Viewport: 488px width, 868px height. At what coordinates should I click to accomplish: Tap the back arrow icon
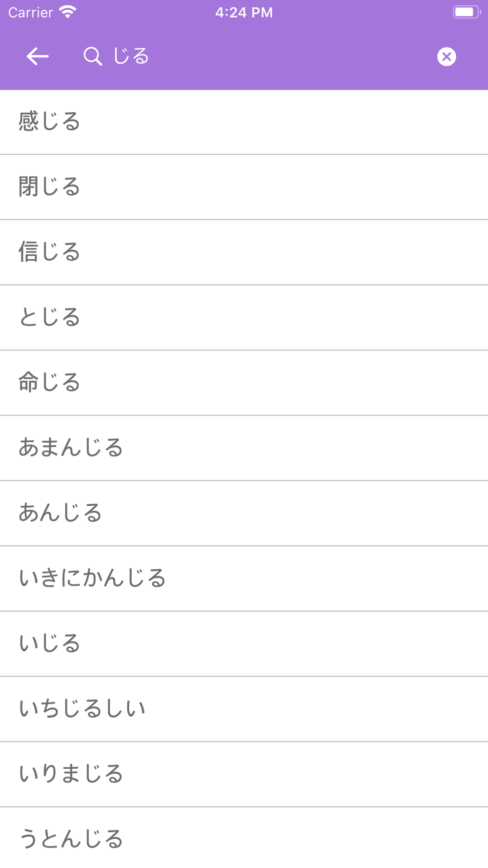coord(38,57)
